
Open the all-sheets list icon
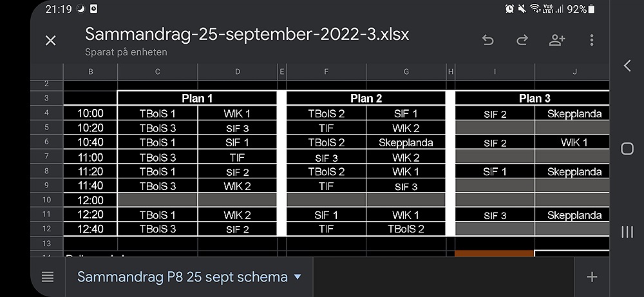coord(48,277)
